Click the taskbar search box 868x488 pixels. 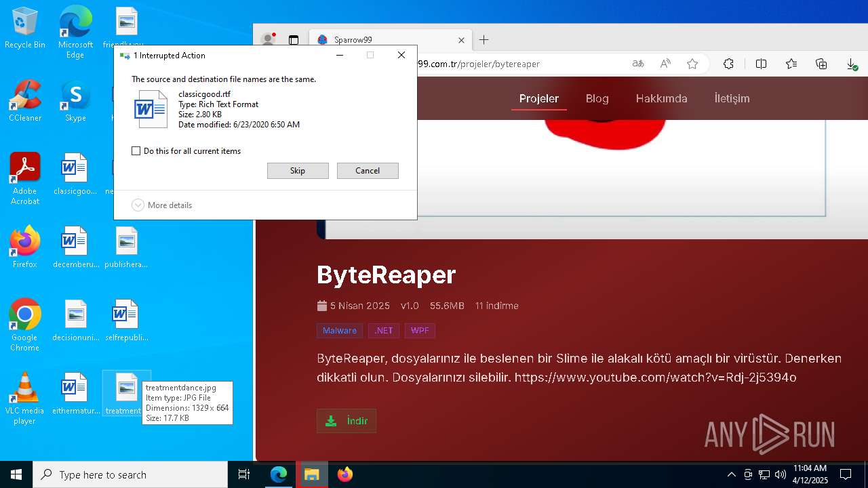[130, 474]
